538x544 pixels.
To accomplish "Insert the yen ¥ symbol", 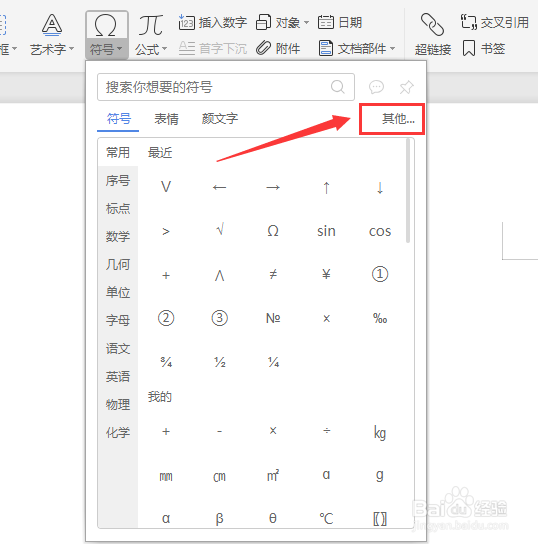I will (x=326, y=275).
